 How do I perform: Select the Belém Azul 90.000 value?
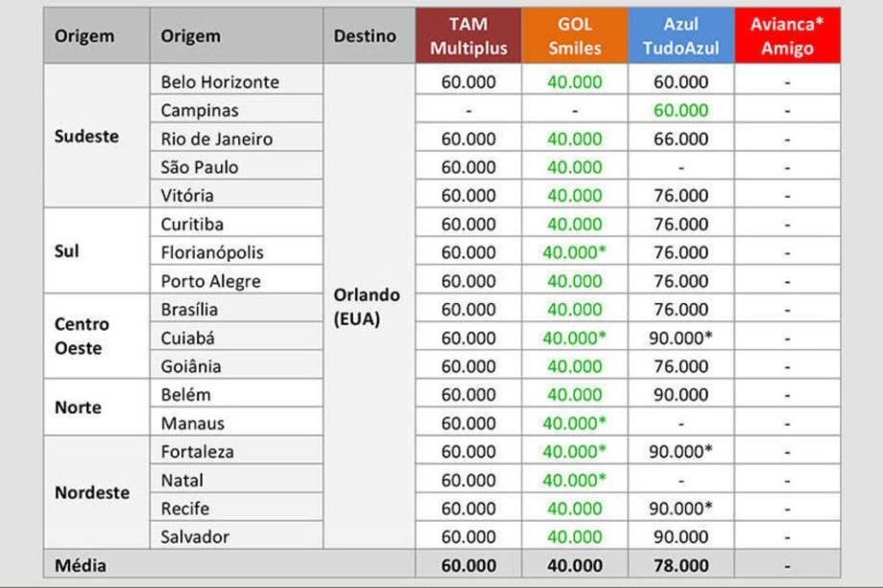(680, 395)
